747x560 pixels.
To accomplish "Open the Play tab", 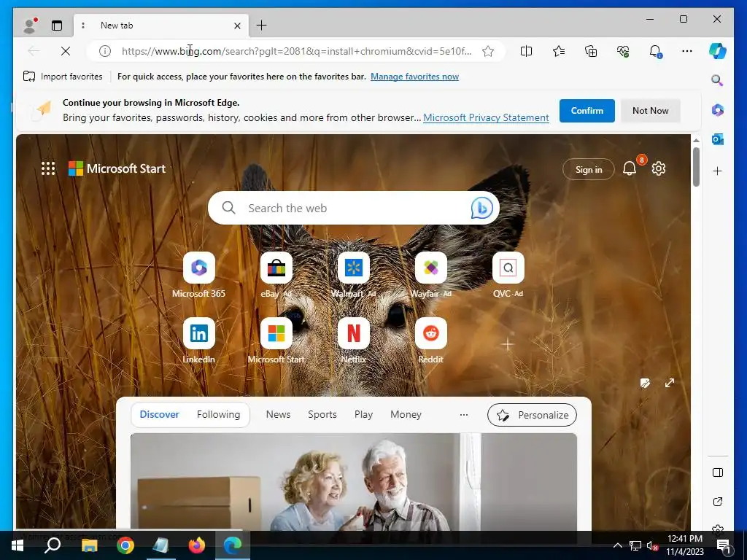I will click(363, 415).
